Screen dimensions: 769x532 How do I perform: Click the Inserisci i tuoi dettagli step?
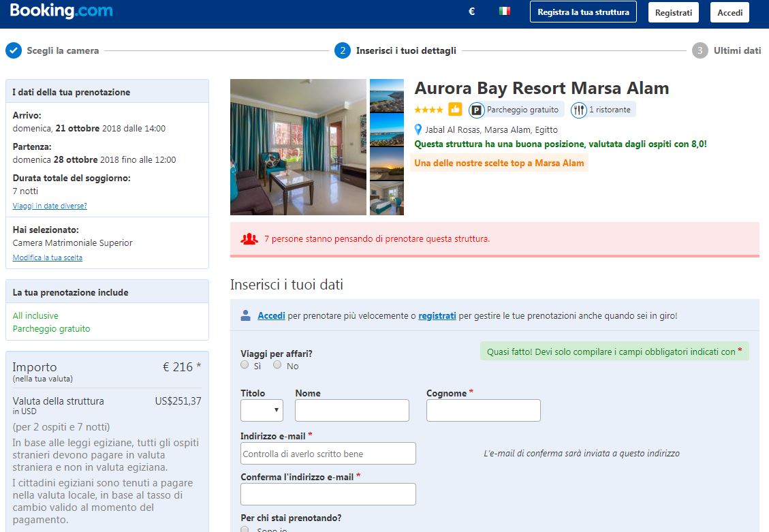pos(406,50)
